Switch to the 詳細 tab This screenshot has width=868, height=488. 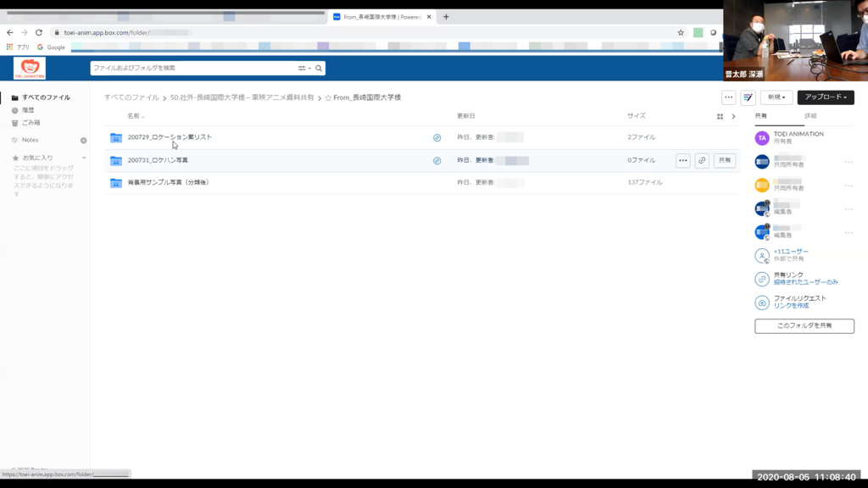[810, 115]
